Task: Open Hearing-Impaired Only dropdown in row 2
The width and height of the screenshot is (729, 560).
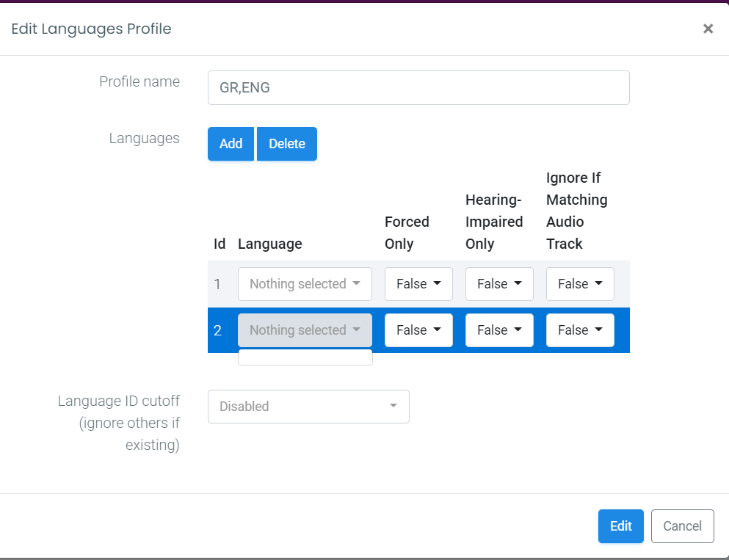Action: click(x=499, y=330)
